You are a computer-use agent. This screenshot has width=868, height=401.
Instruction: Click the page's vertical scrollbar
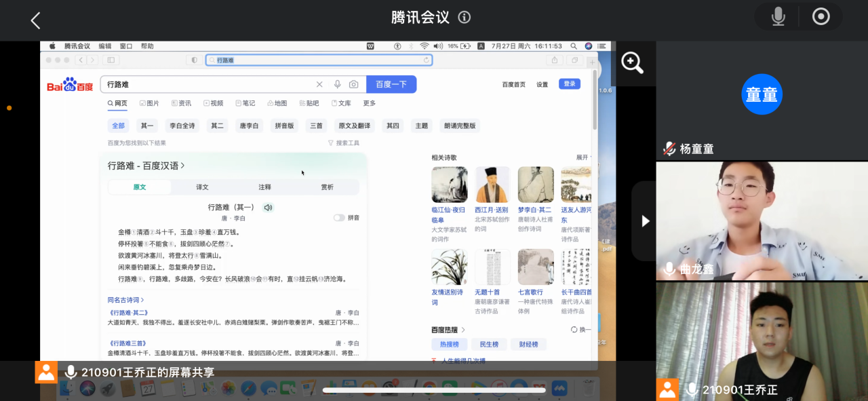(x=595, y=102)
